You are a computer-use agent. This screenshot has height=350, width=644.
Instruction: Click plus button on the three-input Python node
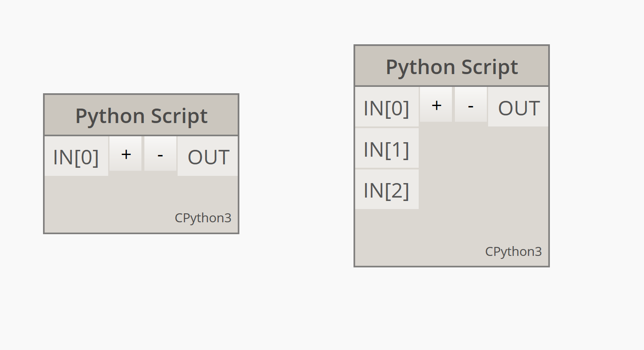(436, 105)
